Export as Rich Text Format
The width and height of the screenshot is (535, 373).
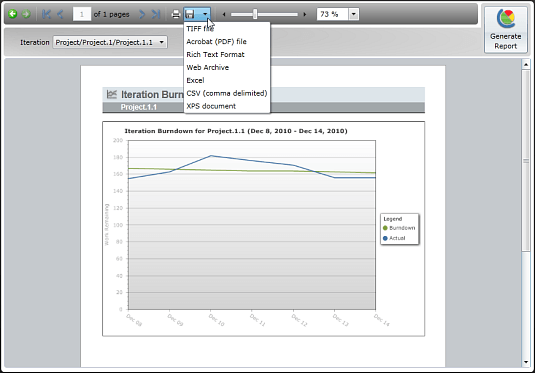[227, 55]
